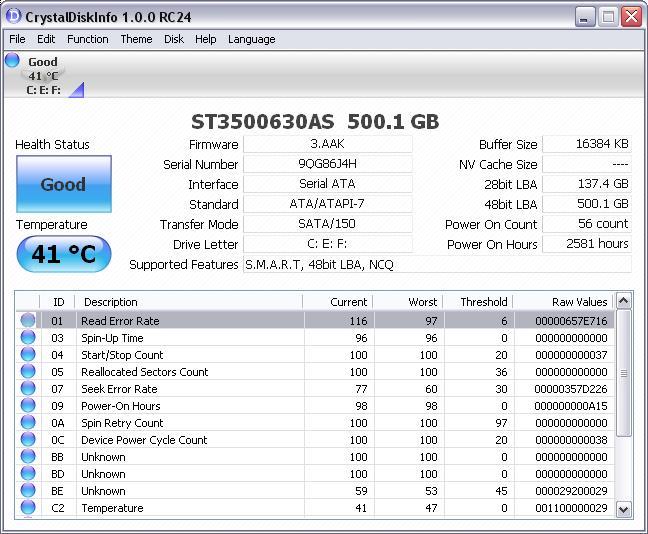The image size is (648, 534).
Task: Select the Spin Retry Count row text
Action: pyautogui.click(x=122, y=423)
